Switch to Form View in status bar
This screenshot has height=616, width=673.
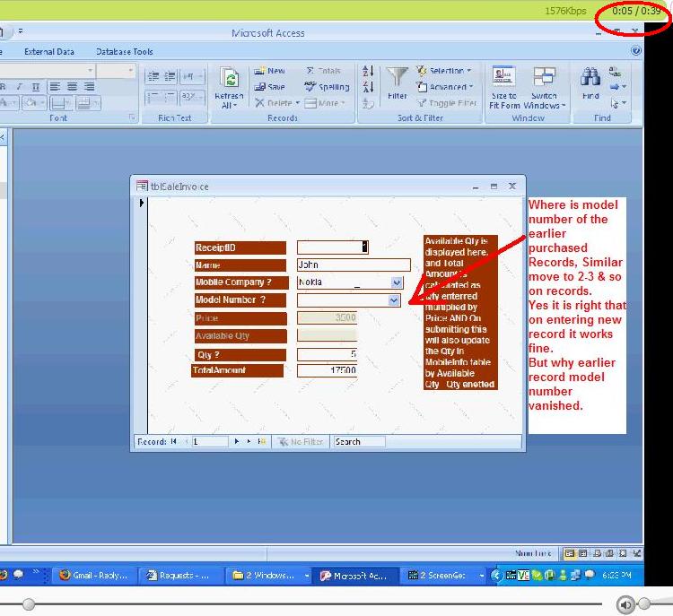coord(569,553)
